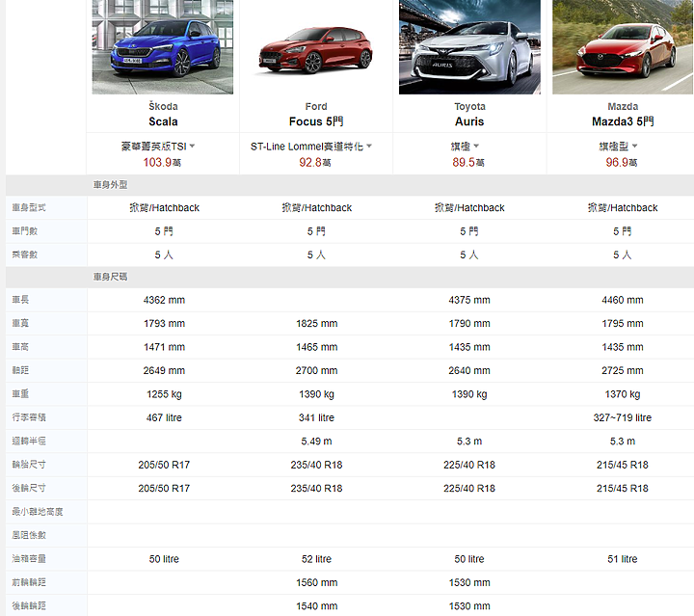Expand the Focus ST-Line Lommel trim dropdown
Image resolution: width=694 pixels, height=616 pixels.
311,147
